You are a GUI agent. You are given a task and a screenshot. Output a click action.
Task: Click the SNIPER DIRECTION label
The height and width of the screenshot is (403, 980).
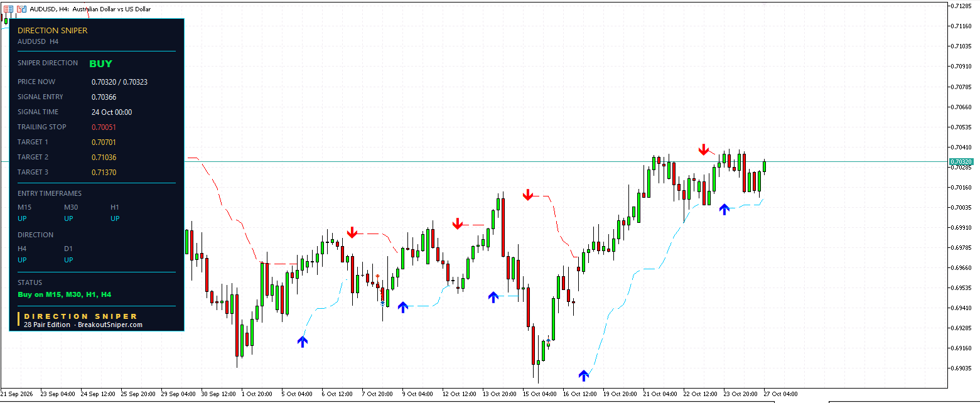pyautogui.click(x=48, y=63)
